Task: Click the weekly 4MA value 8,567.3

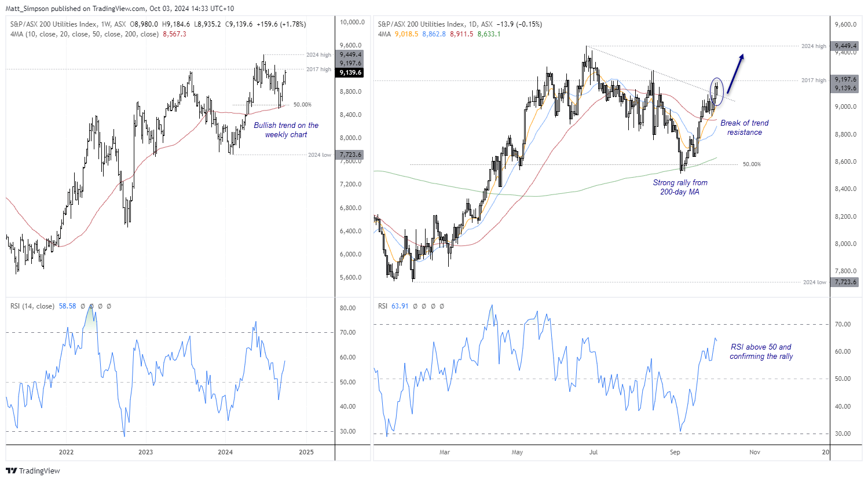Action: (x=175, y=34)
